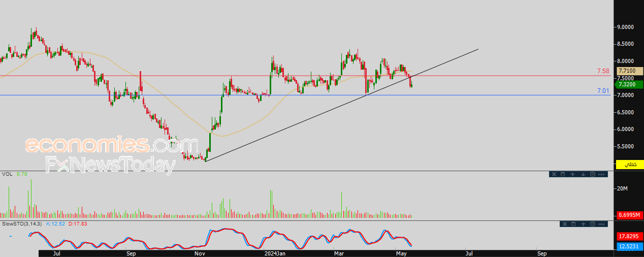Click the Jul date label on right
The image size is (644, 257).
[x=469, y=253]
